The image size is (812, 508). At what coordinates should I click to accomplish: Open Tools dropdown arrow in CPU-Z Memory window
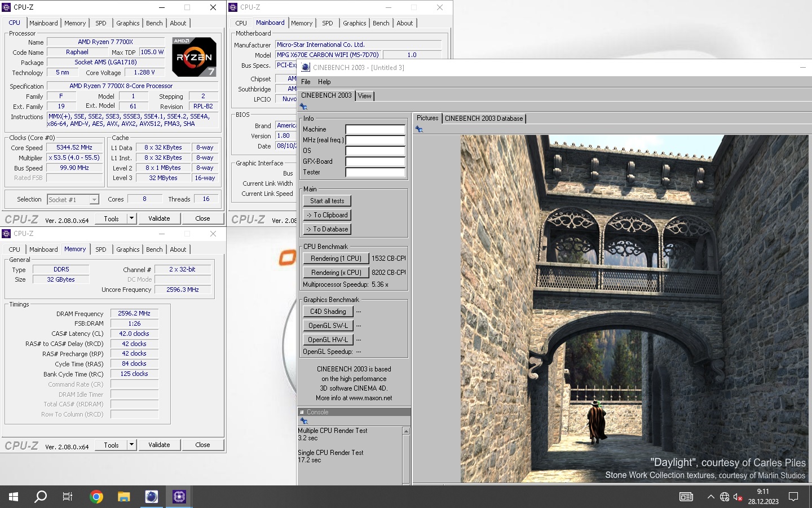tap(131, 445)
